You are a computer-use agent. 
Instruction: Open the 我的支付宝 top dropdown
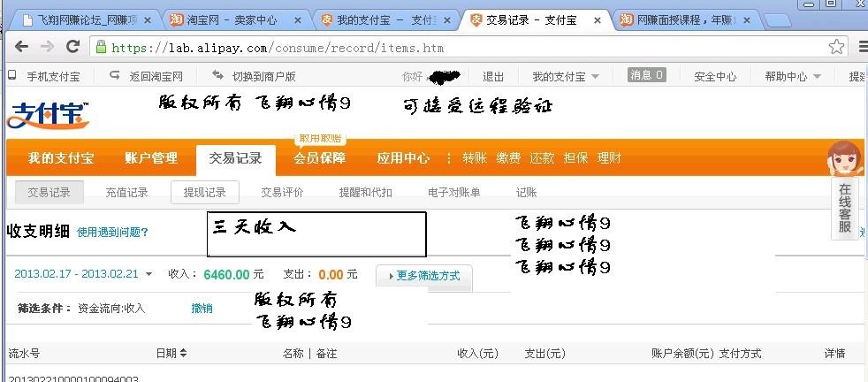566,77
